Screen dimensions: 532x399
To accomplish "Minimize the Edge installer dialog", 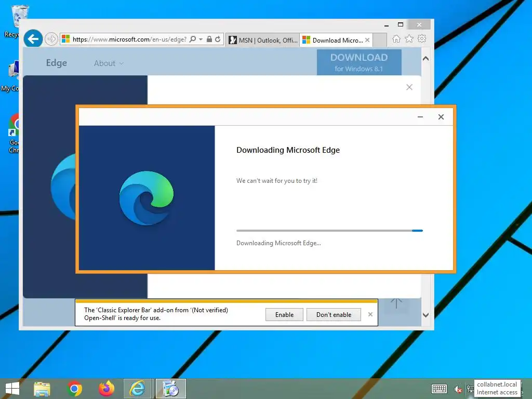I will point(420,117).
